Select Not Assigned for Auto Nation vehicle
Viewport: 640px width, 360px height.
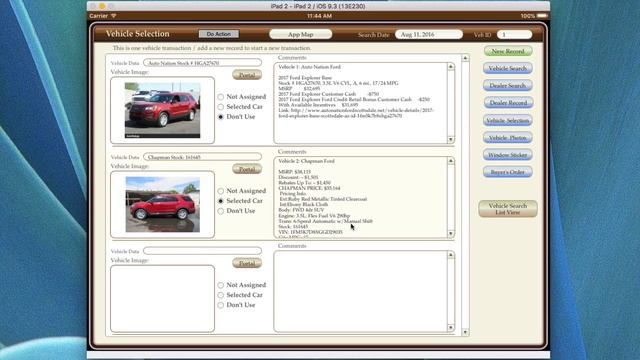221,97
